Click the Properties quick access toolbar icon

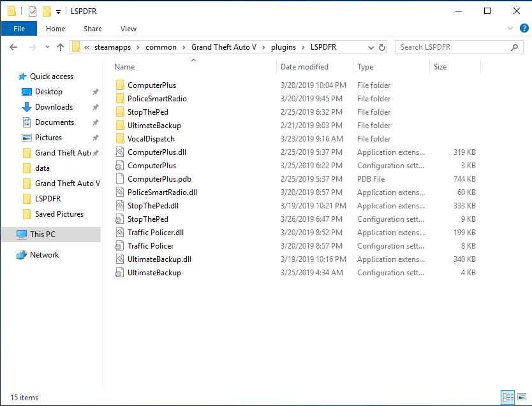pos(33,11)
